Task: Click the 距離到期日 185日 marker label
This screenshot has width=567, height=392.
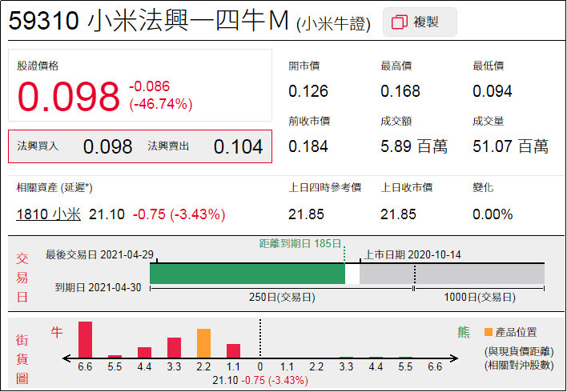Action: (300, 243)
